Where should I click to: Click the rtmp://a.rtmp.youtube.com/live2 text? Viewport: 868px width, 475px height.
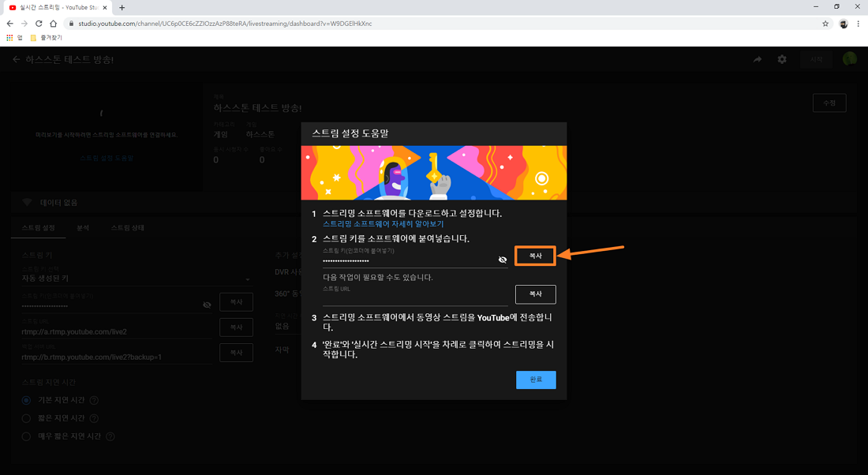coord(74,331)
